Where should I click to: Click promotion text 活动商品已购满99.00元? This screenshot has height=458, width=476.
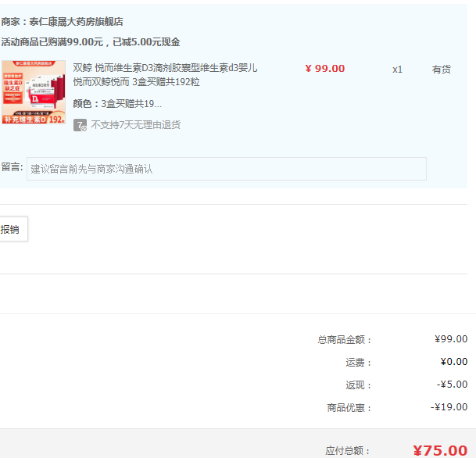pos(52,42)
